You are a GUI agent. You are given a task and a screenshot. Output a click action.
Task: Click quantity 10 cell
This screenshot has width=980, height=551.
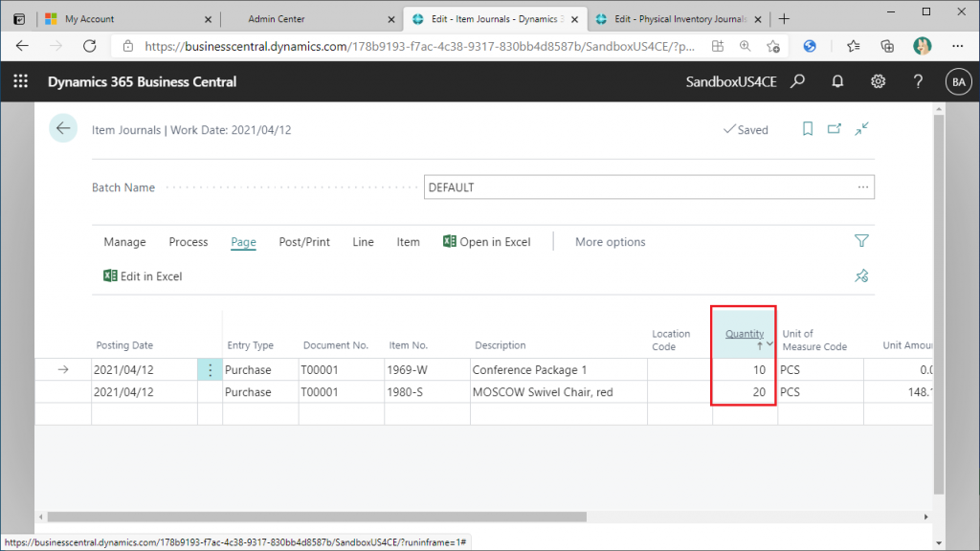point(745,370)
